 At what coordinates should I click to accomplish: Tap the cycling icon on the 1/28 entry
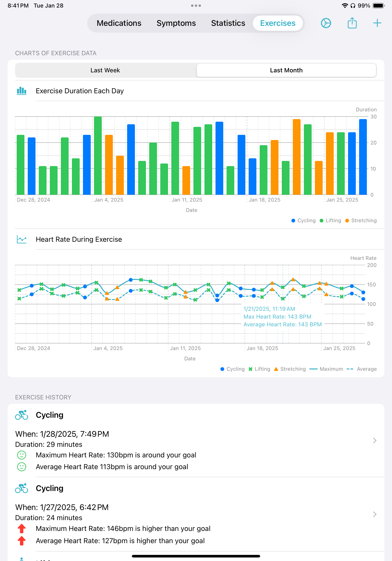click(x=22, y=415)
